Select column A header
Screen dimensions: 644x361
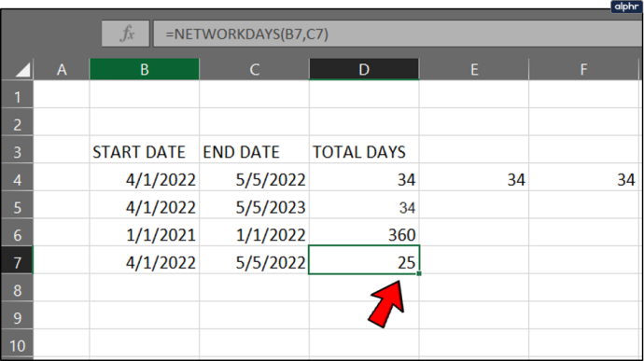pyautogui.click(x=62, y=69)
